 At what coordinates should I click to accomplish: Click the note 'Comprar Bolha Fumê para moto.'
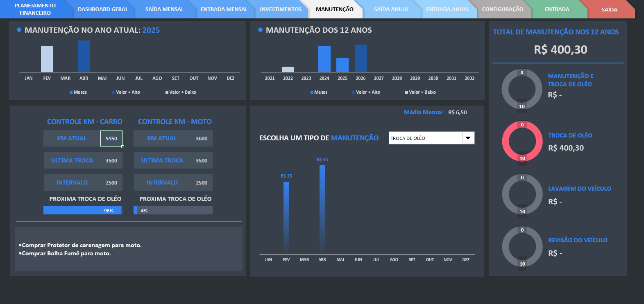pyautogui.click(x=65, y=253)
